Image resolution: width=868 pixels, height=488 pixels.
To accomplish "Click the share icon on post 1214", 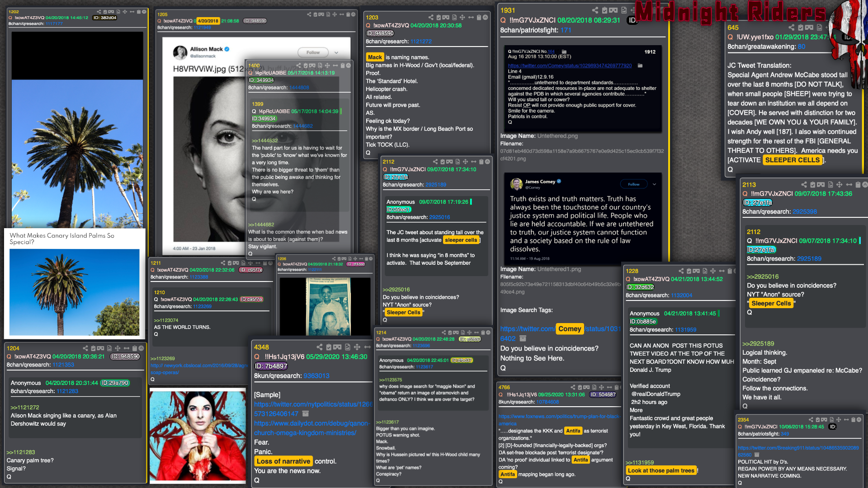I will click(x=443, y=333).
